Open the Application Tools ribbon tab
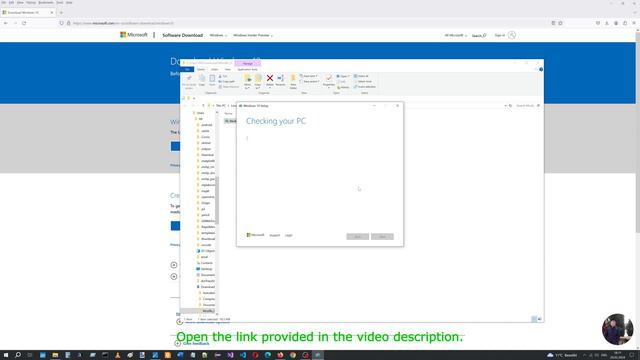This screenshot has height=360, width=640. point(247,69)
